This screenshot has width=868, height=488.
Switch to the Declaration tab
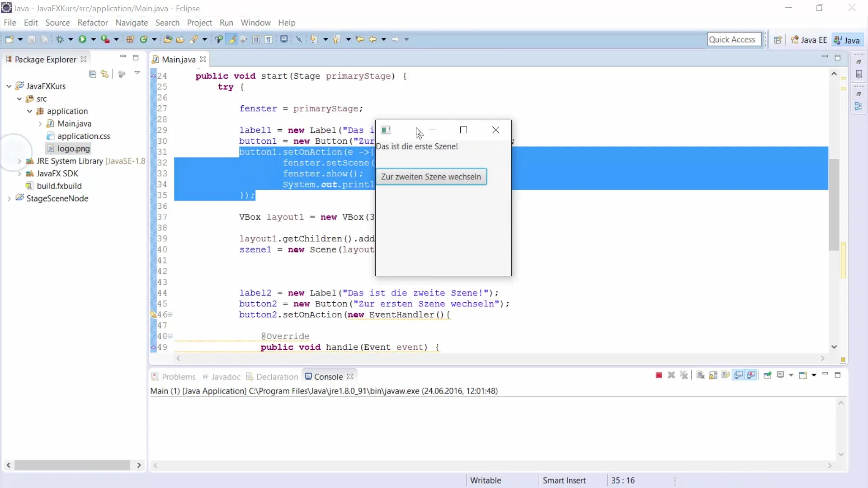272,377
